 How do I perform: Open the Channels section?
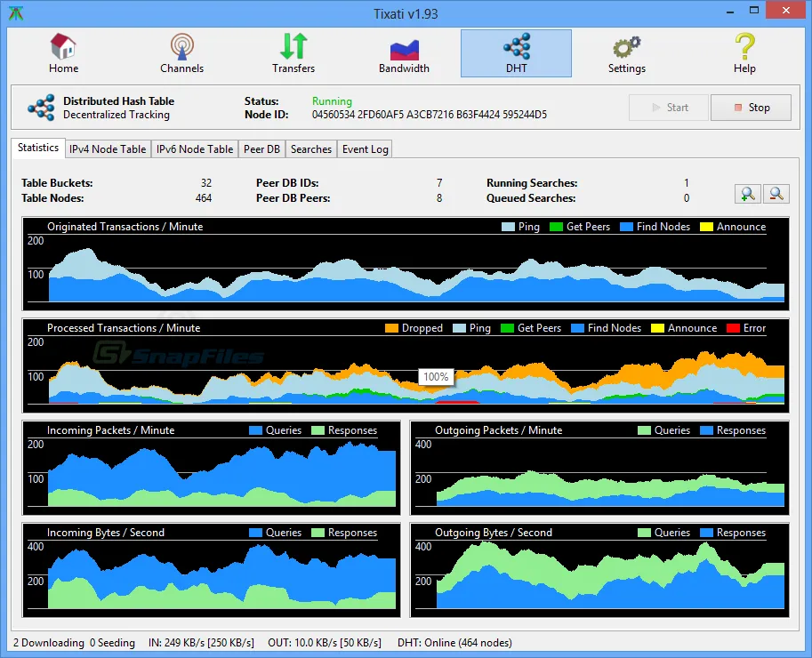tap(181, 53)
